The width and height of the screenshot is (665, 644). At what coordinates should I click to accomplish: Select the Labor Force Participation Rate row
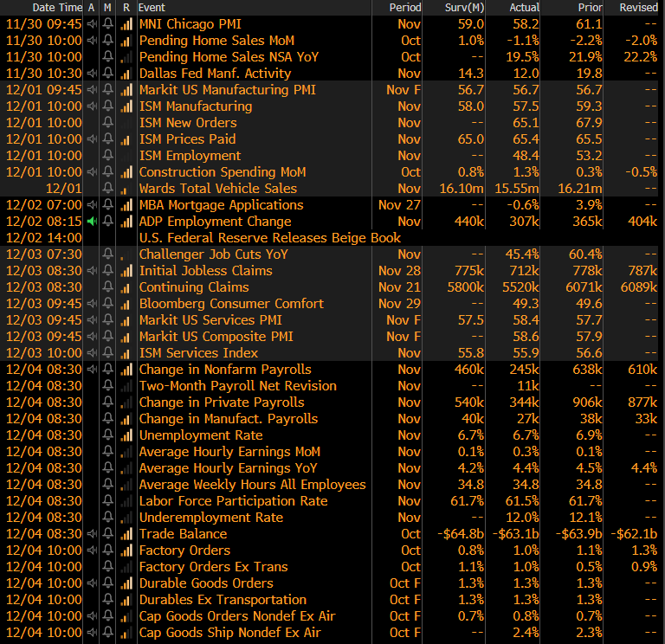click(x=233, y=501)
